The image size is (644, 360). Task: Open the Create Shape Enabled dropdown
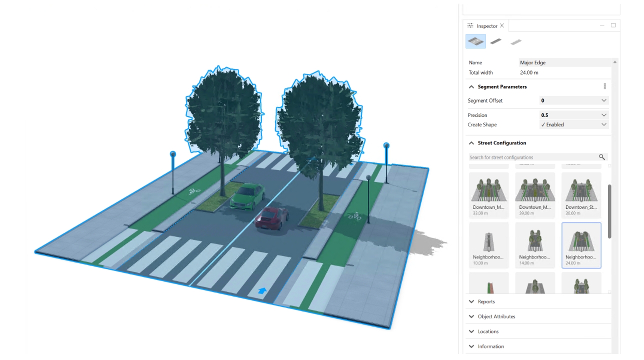[574, 124]
